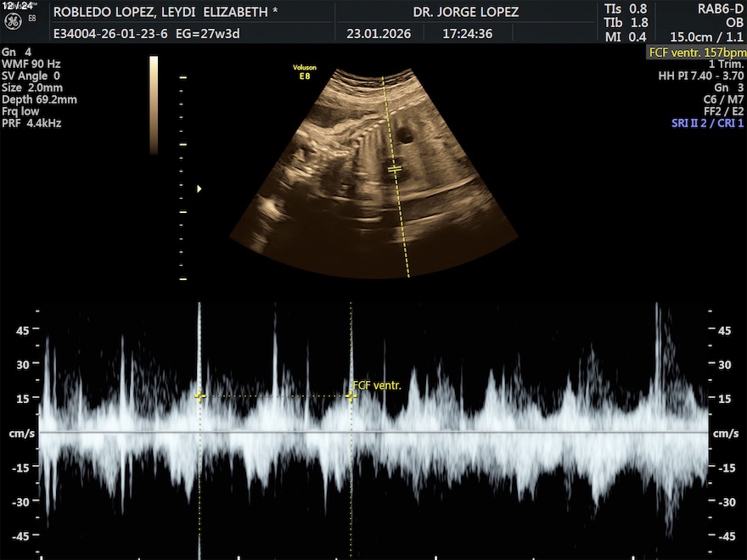Click the highlighted FCF ventr. 157bpm result
The width and height of the screenshot is (747, 560).
click(697, 52)
